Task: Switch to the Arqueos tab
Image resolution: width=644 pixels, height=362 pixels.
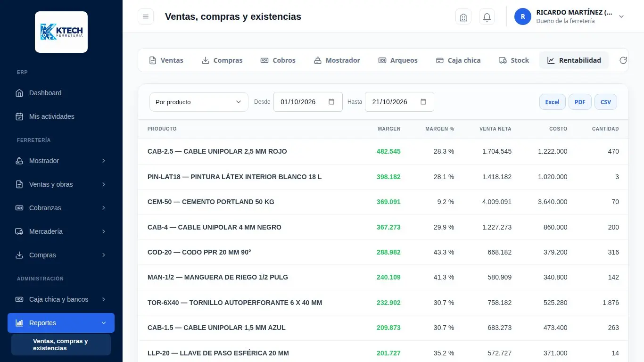Action: coord(398,60)
